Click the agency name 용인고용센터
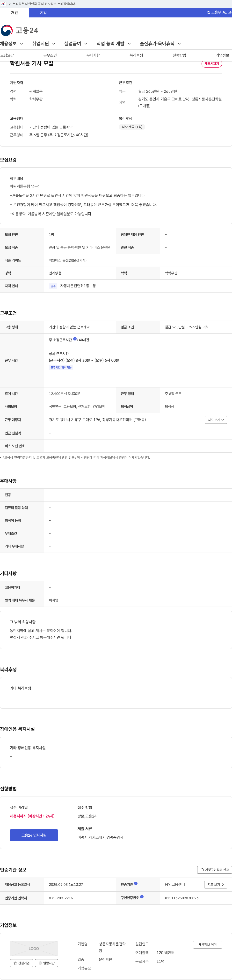This screenshot has width=232, height=980. 175,885
